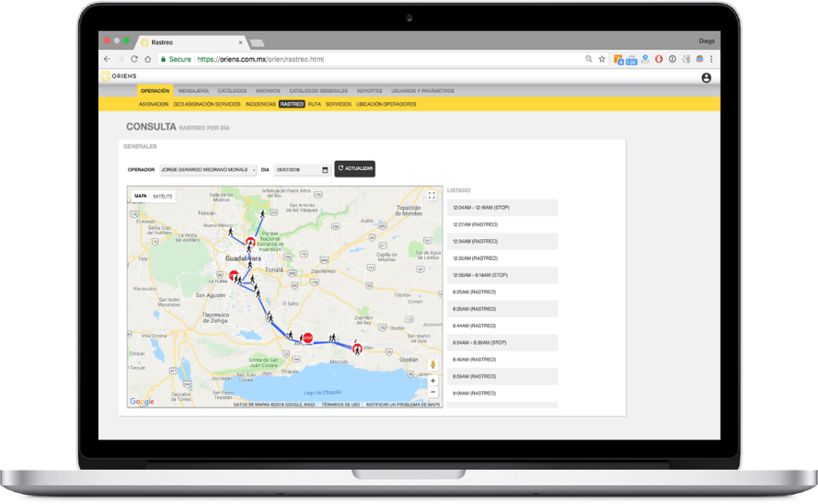Zoom out the map with minus
818x504 pixels.
tap(432, 392)
